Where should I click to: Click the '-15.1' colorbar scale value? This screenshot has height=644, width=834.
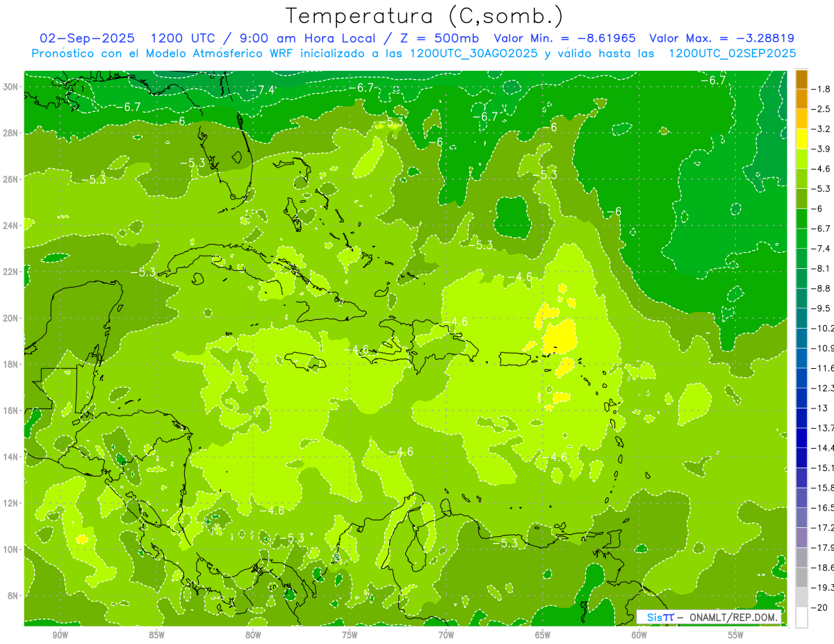coord(824,468)
